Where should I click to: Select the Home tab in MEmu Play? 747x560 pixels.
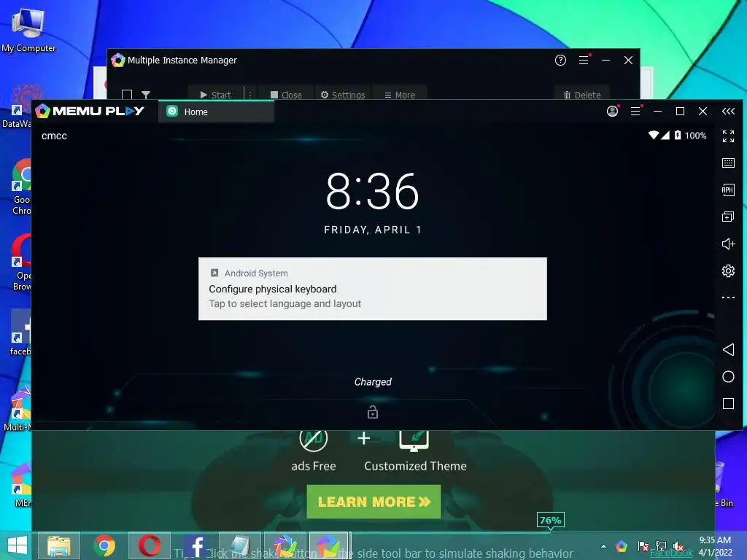pyautogui.click(x=216, y=112)
